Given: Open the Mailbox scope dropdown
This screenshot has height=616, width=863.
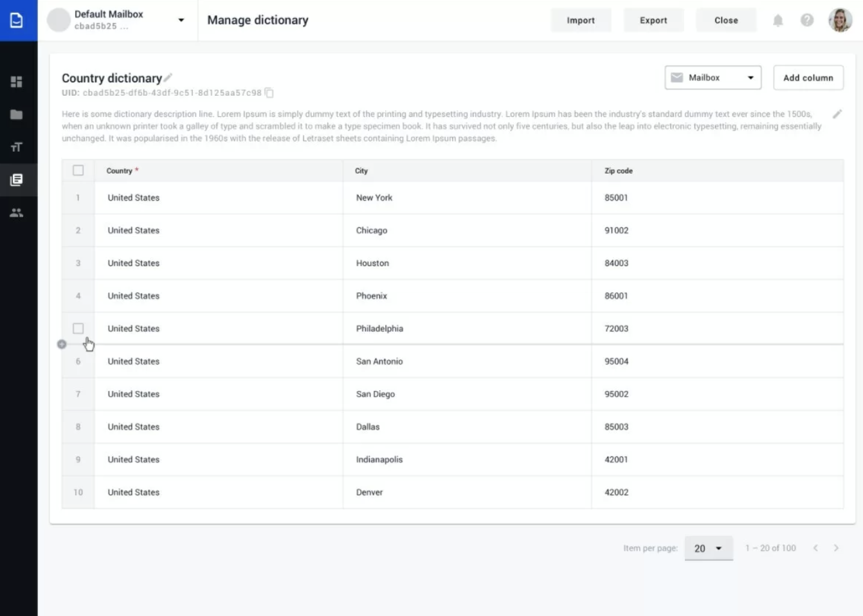Looking at the screenshot, I should click(x=713, y=77).
